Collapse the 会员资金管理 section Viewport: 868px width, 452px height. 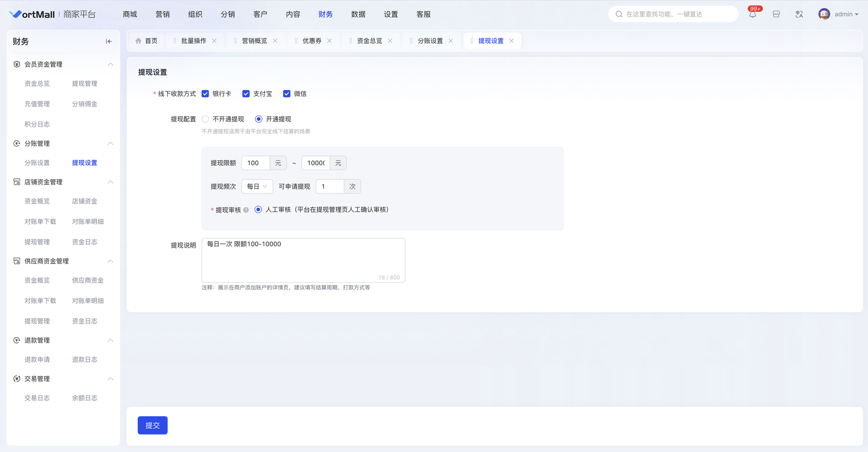(x=110, y=64)
